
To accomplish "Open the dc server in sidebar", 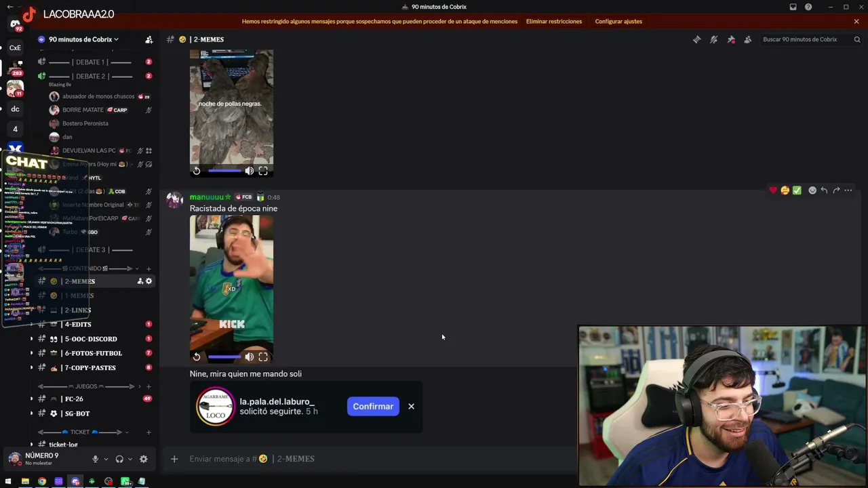I will 15,109.
